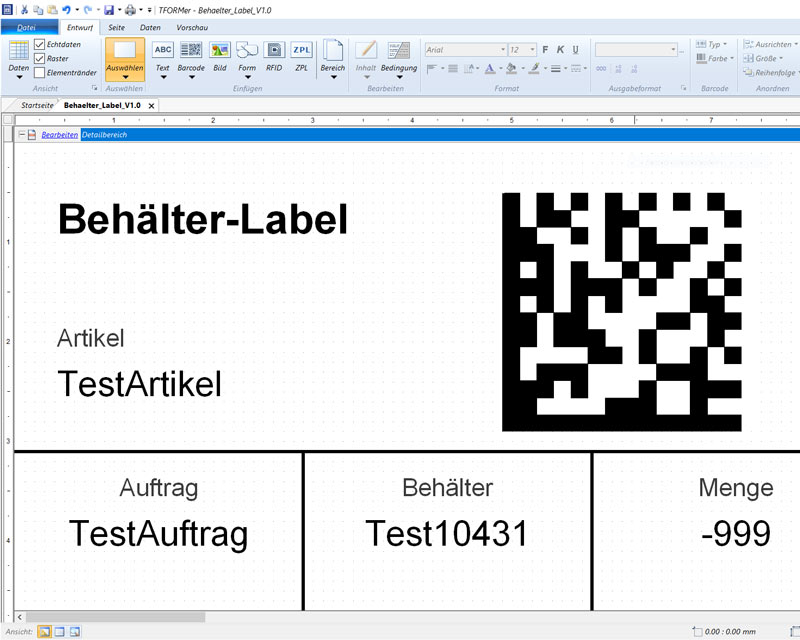Click the ZPL insert icon
800x640 pixels.
point(302,56)
